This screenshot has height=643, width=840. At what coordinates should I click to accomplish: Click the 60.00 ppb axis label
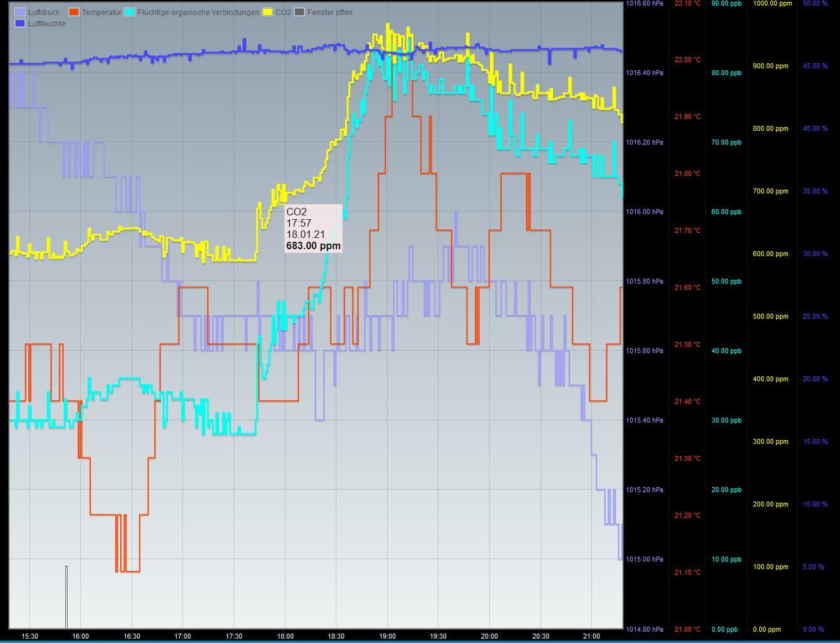coord(726,212)
